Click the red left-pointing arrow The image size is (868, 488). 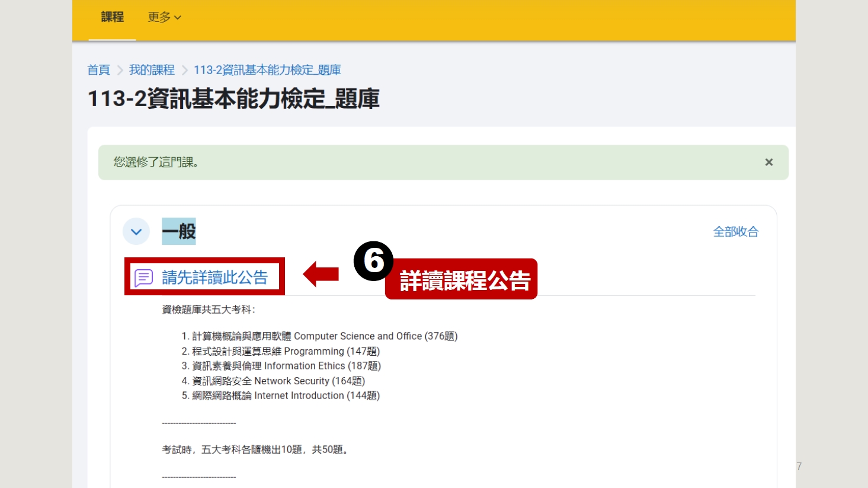[321, 275]
